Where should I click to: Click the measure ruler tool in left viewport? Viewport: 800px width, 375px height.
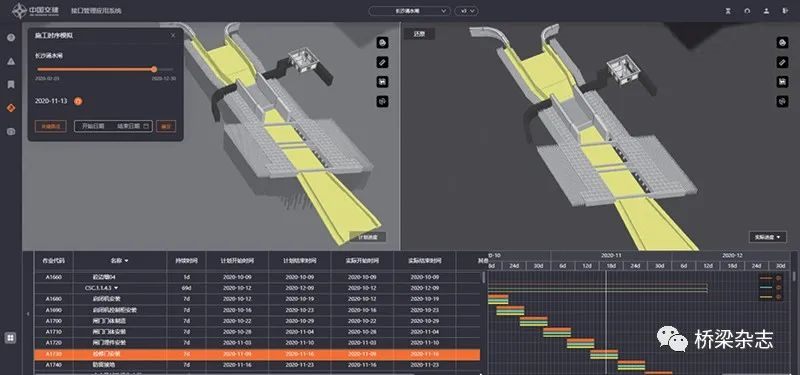(x=382, y=62)
